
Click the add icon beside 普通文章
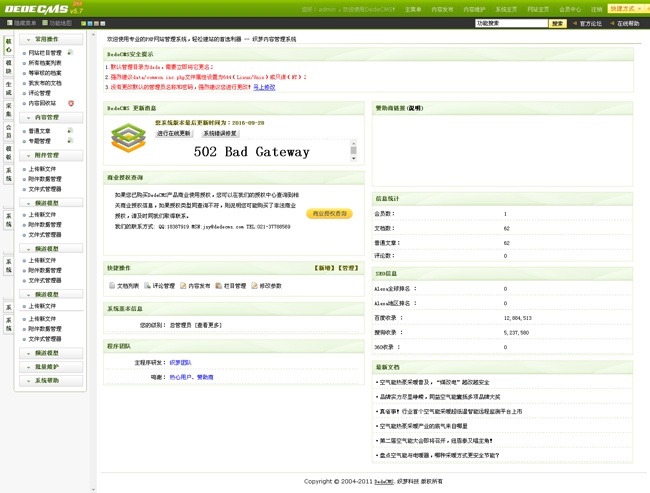[70, 131]
